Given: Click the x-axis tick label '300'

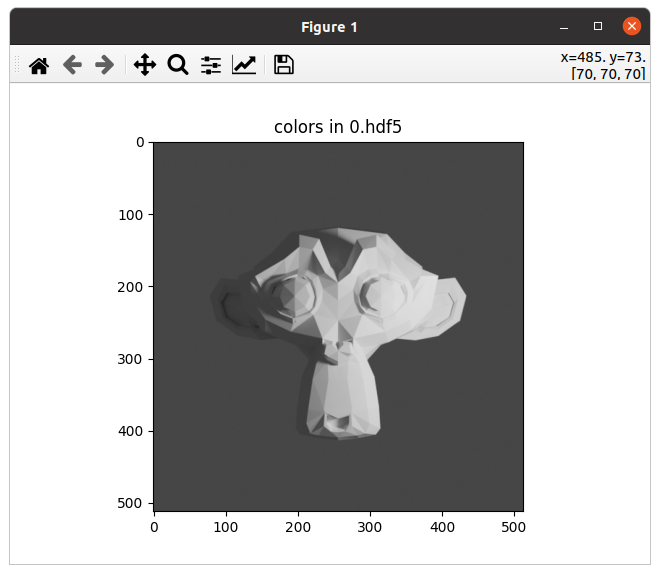Looking at the screenshot, I should 370,527.
